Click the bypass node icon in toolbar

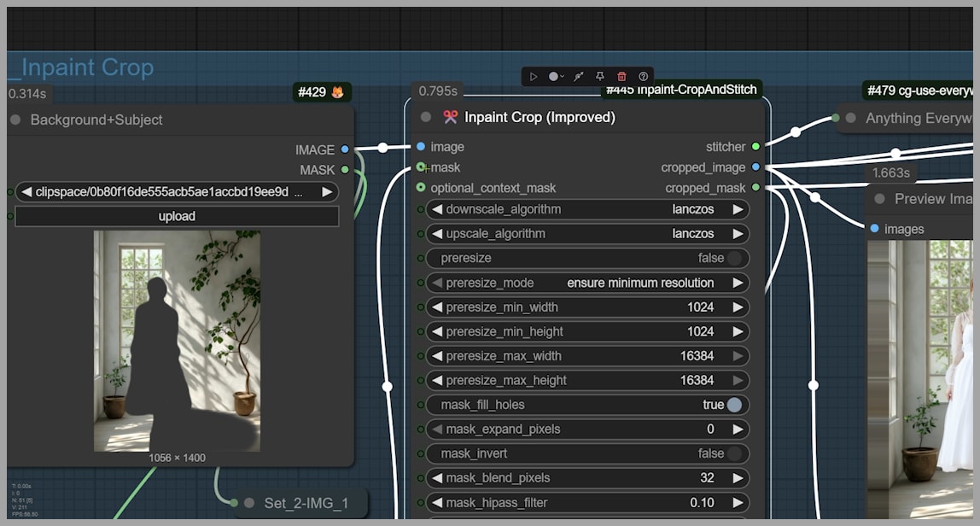[579, 77]
